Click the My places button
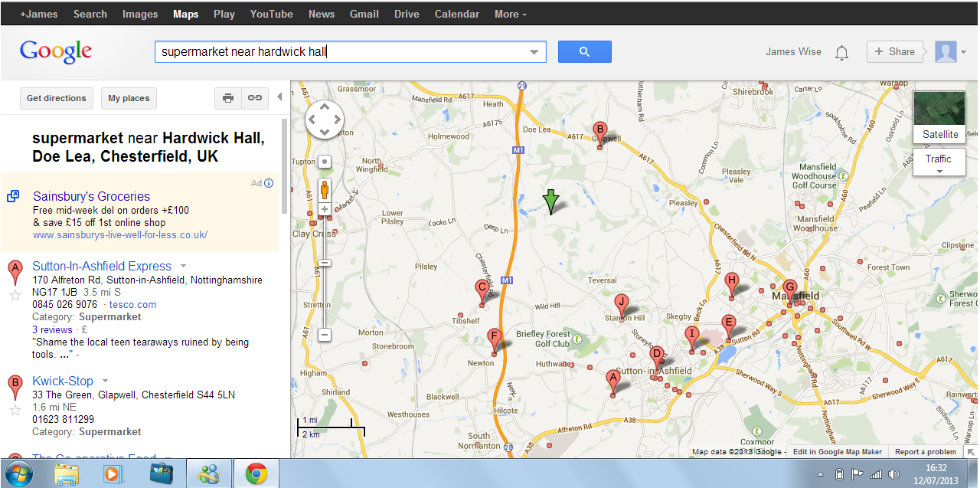This screenshot has height=488, width=980. 129,98
